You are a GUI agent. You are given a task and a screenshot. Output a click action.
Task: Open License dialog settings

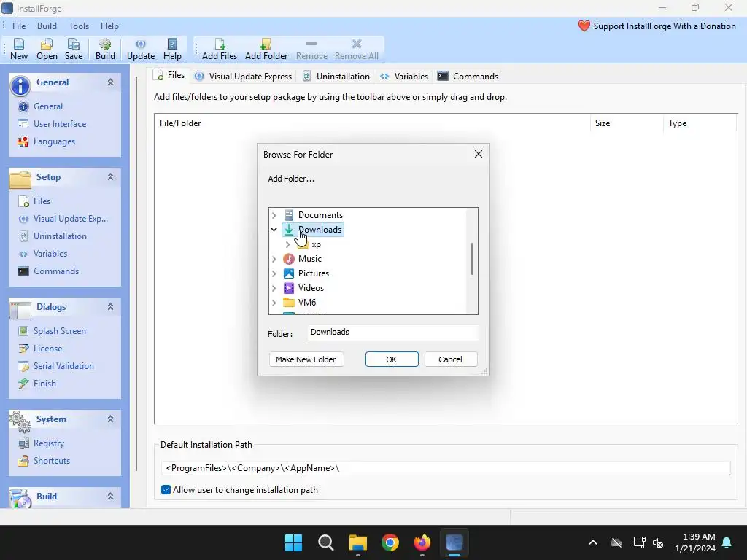click(x=47, y=349)
